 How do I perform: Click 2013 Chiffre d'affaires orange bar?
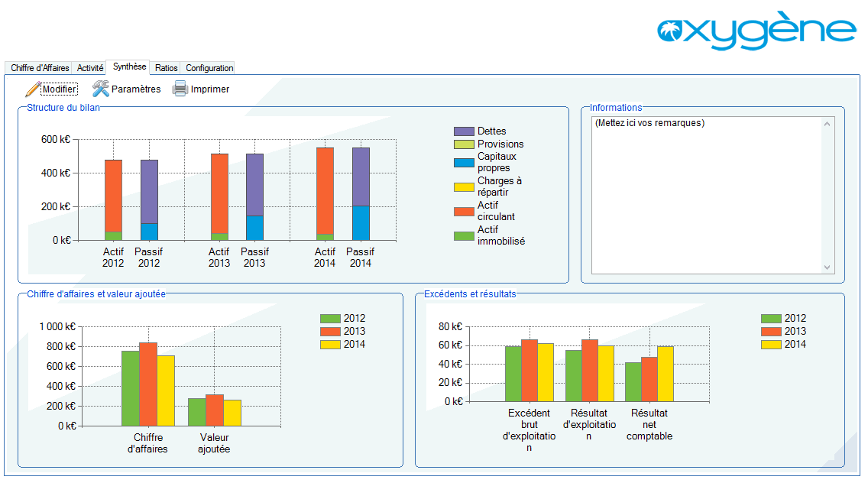[148, 384]
